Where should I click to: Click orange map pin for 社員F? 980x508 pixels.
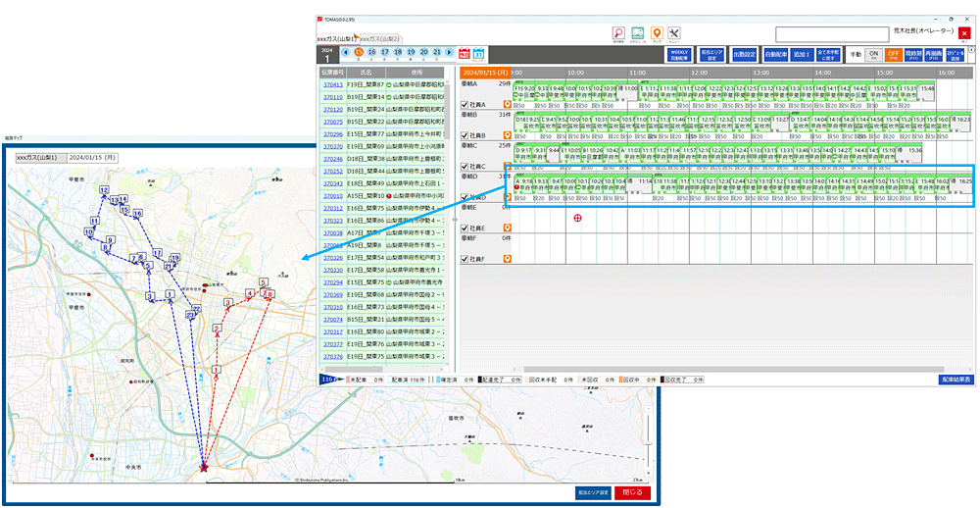pos(508,258)
